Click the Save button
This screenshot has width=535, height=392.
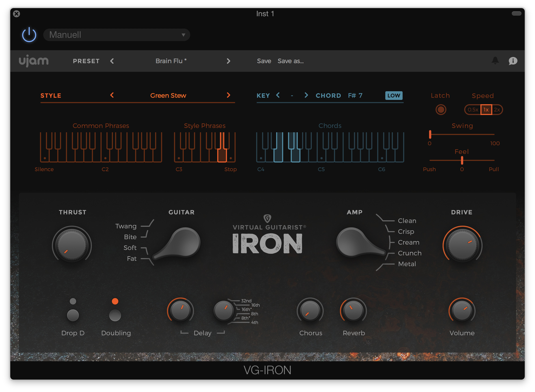(x=264, y=61)
